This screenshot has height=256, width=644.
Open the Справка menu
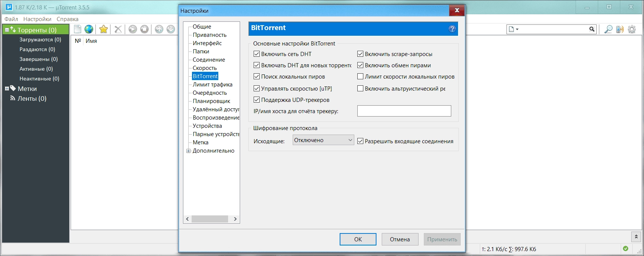68,19
